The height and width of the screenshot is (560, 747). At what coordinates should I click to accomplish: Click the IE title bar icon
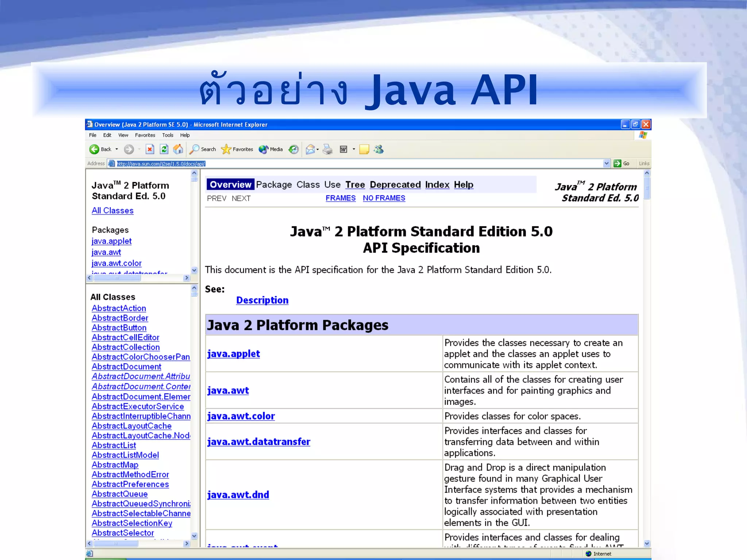point(90,124)
